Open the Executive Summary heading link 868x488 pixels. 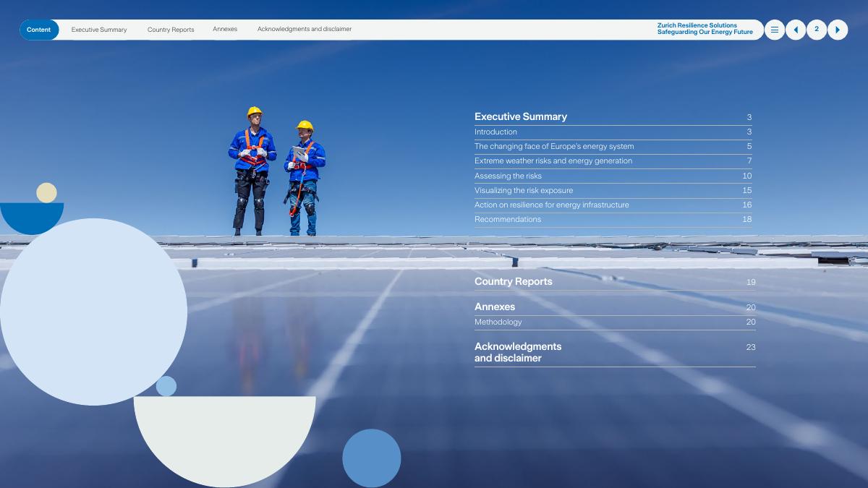(x=521, y=116)
